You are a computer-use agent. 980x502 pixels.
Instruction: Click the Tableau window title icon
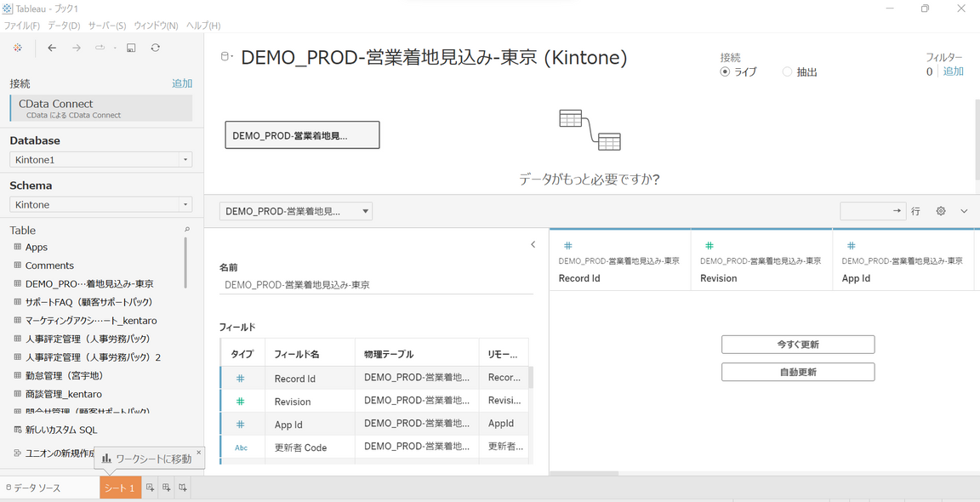[8, 9]
